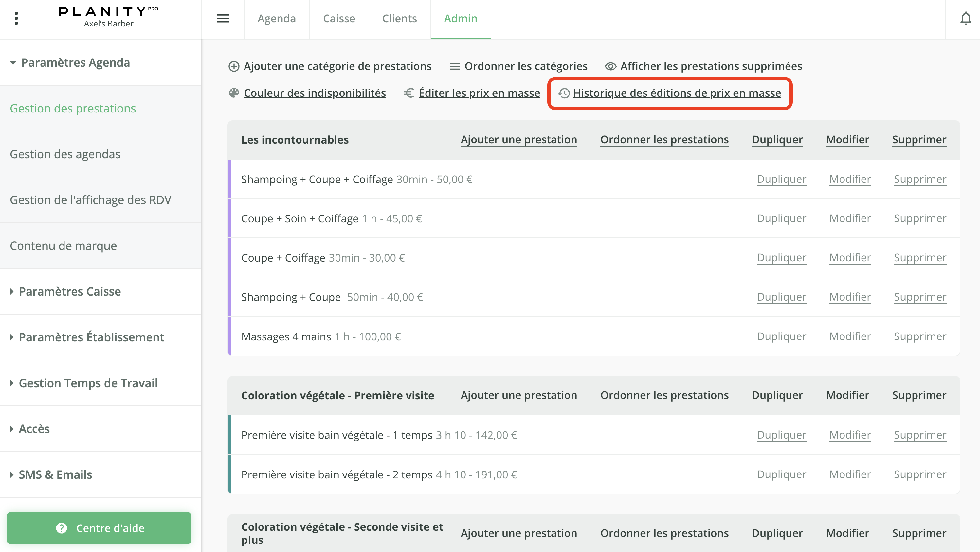980x552 pixels.
Task: Click the hamburger menu icon
Action: coord(223,18)
